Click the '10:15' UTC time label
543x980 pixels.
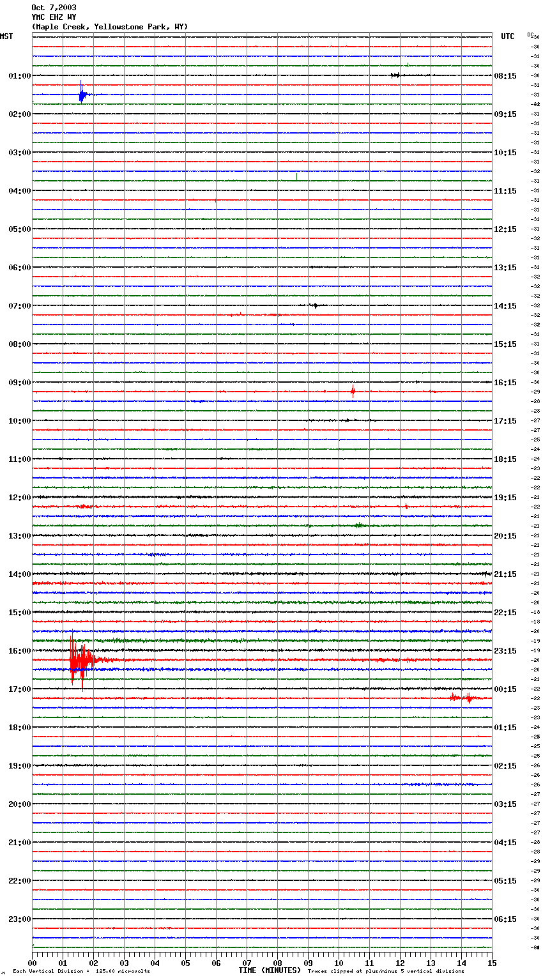(505, 153)
